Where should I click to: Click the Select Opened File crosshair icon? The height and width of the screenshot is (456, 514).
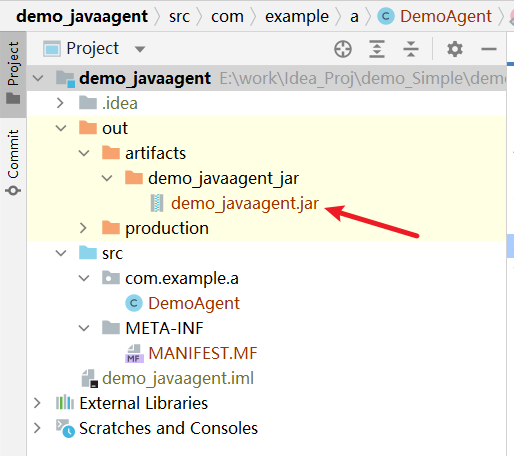tap(343, 49)
